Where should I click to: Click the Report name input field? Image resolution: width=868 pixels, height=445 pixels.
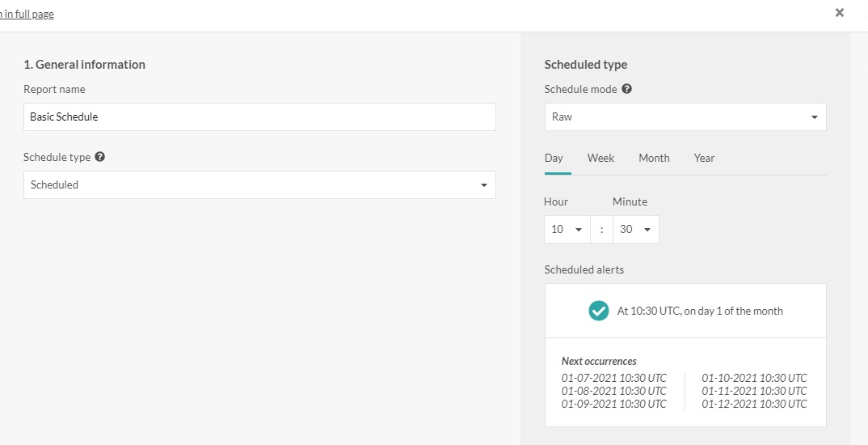(x=259, y=117)
